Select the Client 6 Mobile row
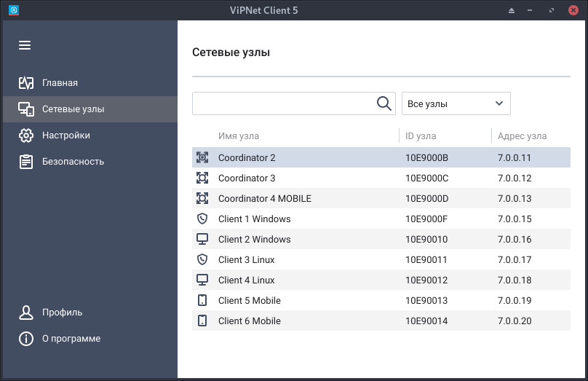The image size is (588, 381). click(381, 321)
